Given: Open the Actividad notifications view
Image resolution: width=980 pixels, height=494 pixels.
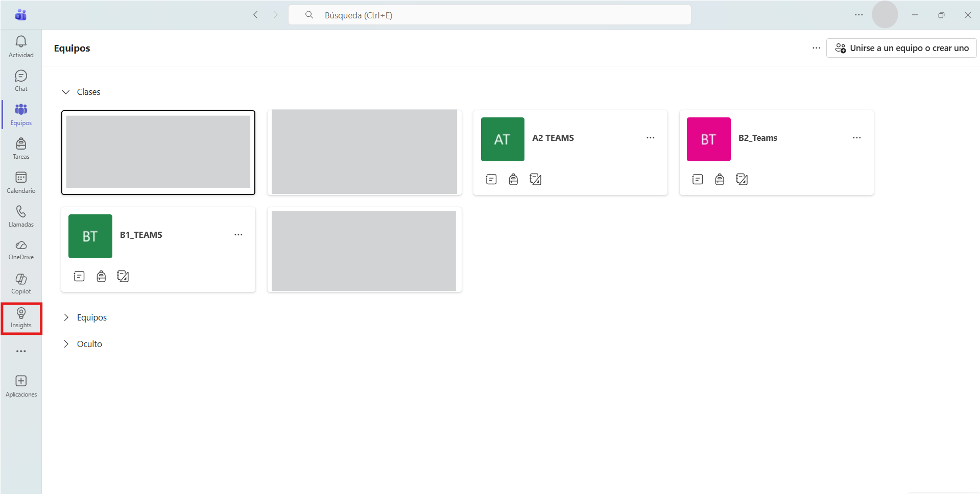Looking at the screenshot, I should click(21, 46).
